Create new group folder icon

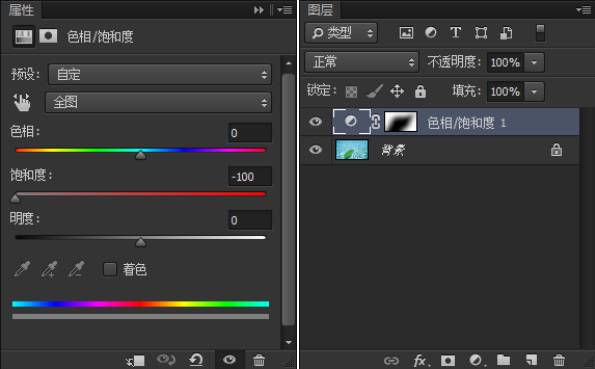point(503,360)
